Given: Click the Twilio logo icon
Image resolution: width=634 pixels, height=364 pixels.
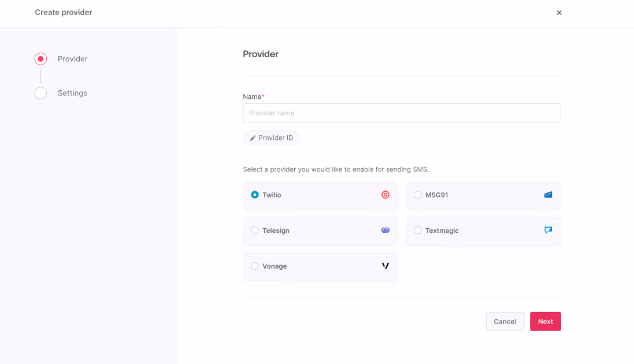Looking at the screenshot, I should (x=385, y=195).
